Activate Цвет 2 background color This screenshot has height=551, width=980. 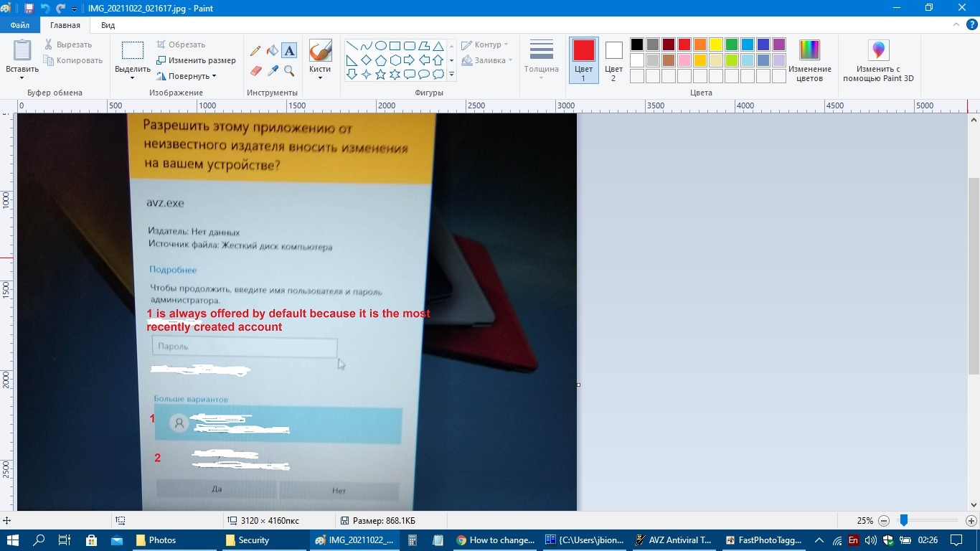click(613, 60)
